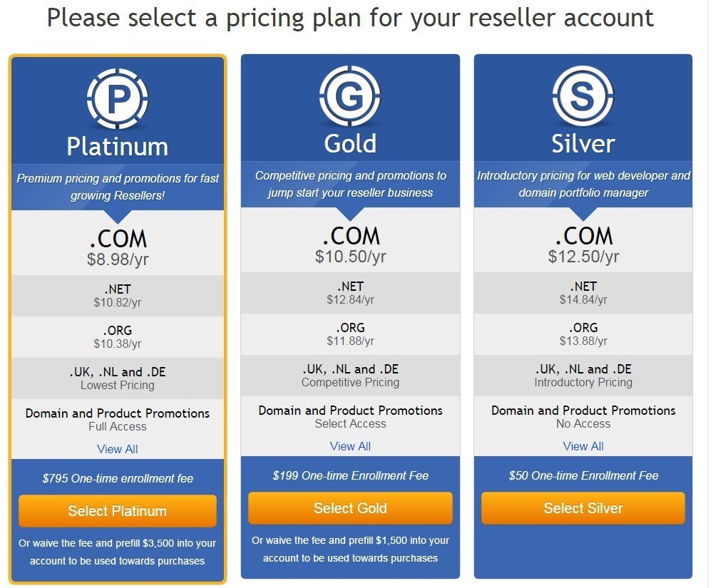
Task: Click the Gold plan title
Action: (x=350, y=144)
